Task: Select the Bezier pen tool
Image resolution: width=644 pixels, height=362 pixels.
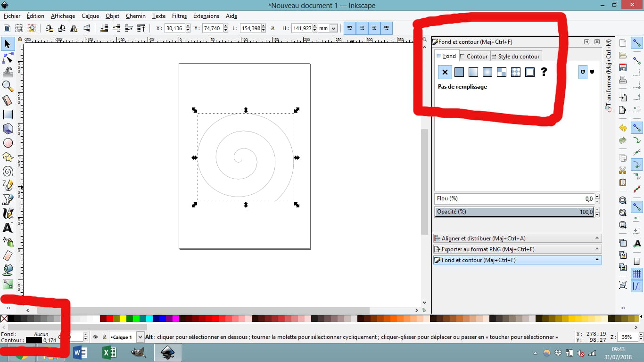Action: point(8,199)
